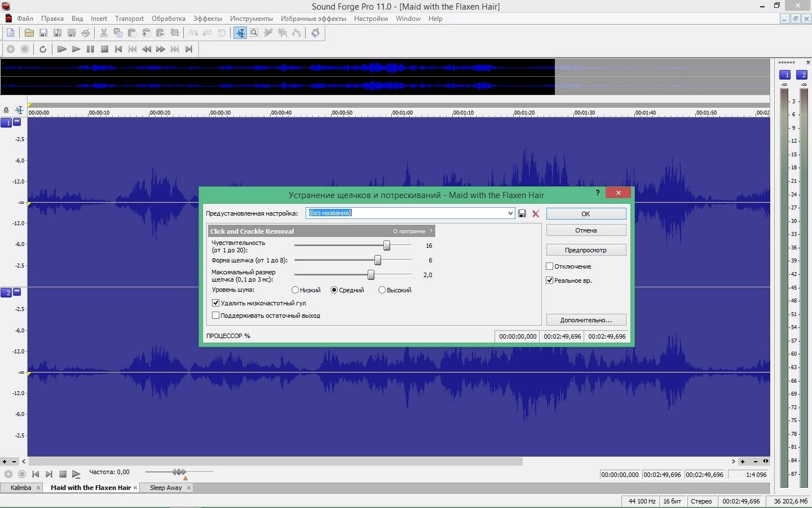The width and height of the screenshot is (812, 508).
Task: Click Play All in the top transport bar
Action: point(62,49)
